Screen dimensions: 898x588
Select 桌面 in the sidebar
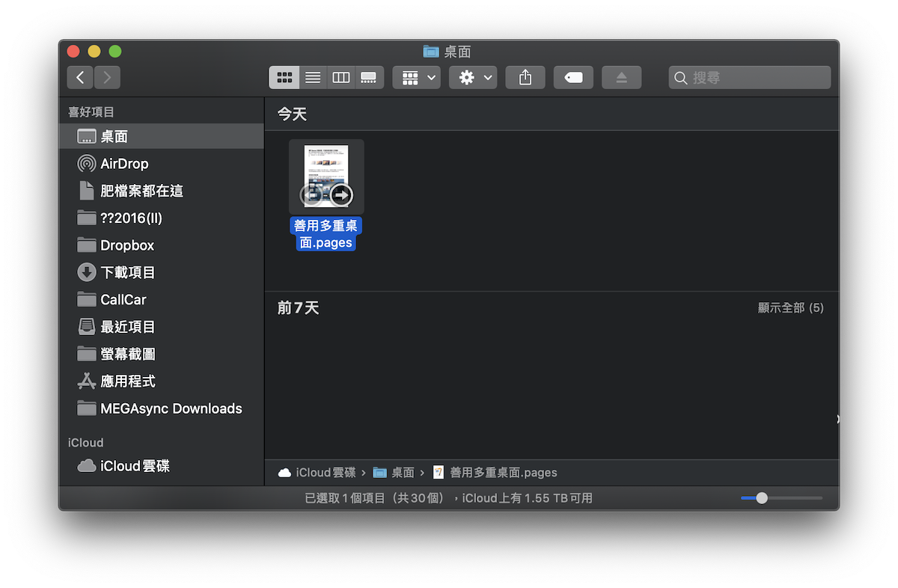click(161, 136)
